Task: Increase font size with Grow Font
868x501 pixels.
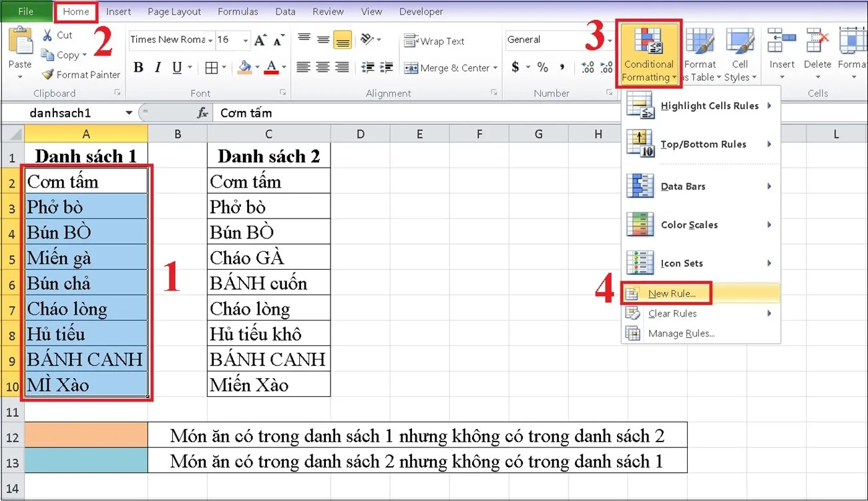Action: [x=260, y=40]
